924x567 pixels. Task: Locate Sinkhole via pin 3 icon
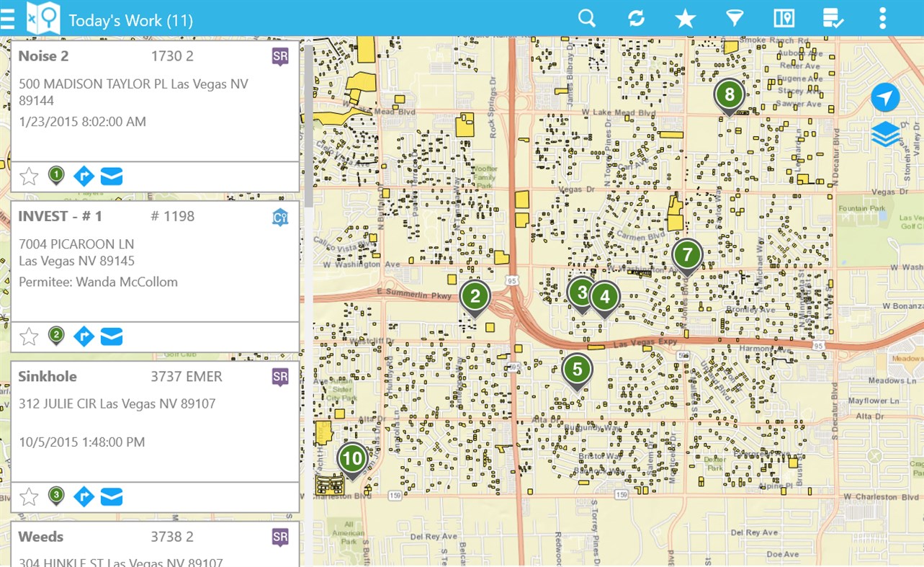pyautogui.click(x=56, y=496)
